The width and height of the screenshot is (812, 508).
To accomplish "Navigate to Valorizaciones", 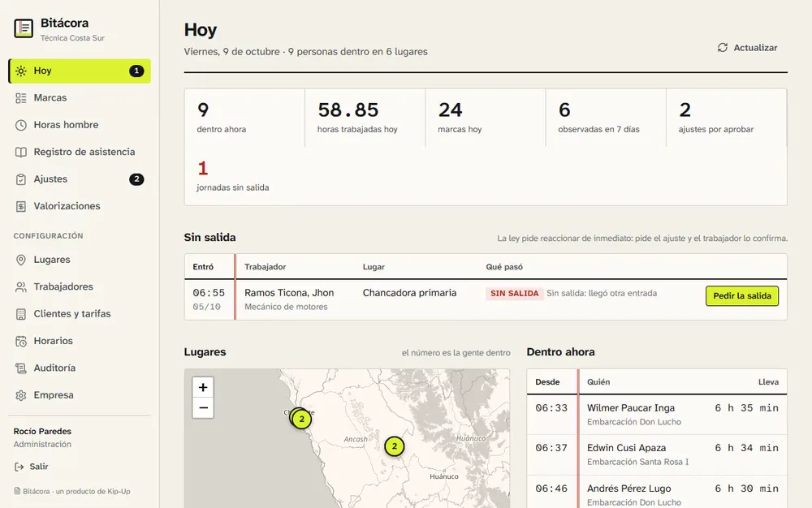I will (x=80, y=206).
